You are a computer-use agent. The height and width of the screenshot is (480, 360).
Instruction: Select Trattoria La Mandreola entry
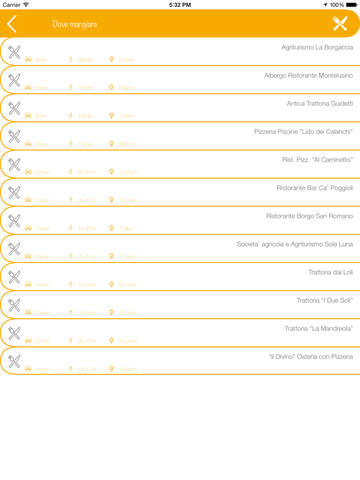click(180, 333)
